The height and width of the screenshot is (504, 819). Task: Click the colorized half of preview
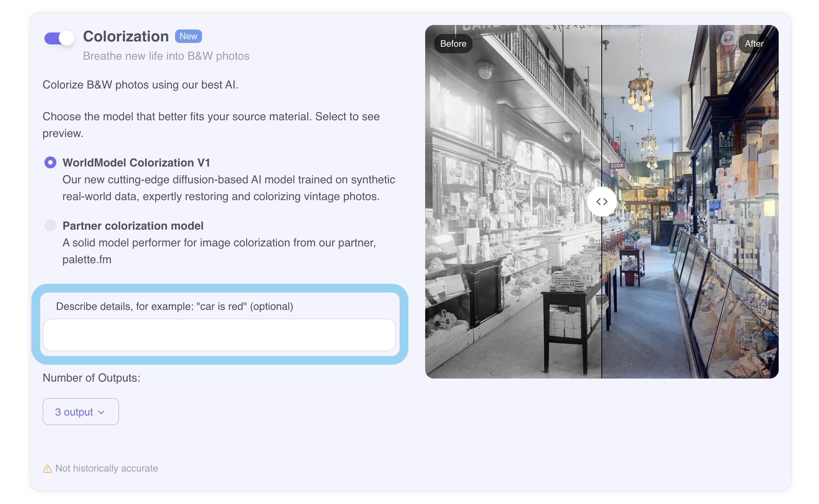click(x=690, y=202)
